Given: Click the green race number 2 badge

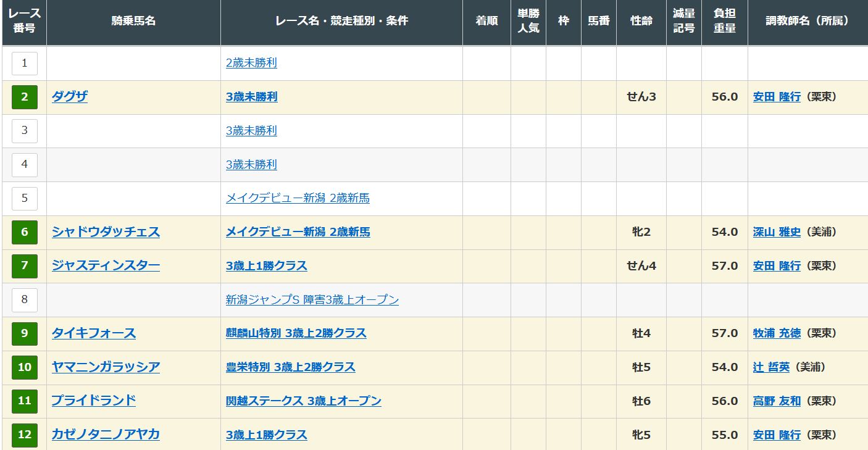Looking at the screenshot, I should [x=25, y=97].
